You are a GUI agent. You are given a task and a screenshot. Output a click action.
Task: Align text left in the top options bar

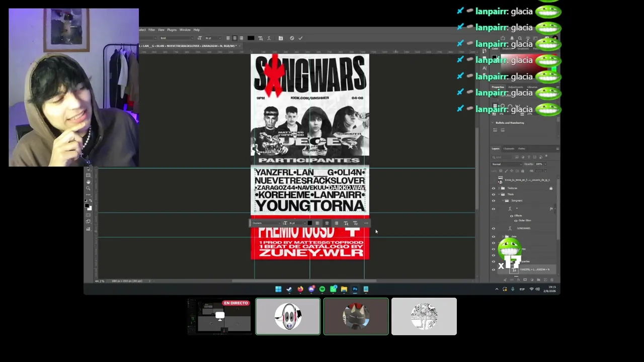pyautogui.click(x=228, y=38)
